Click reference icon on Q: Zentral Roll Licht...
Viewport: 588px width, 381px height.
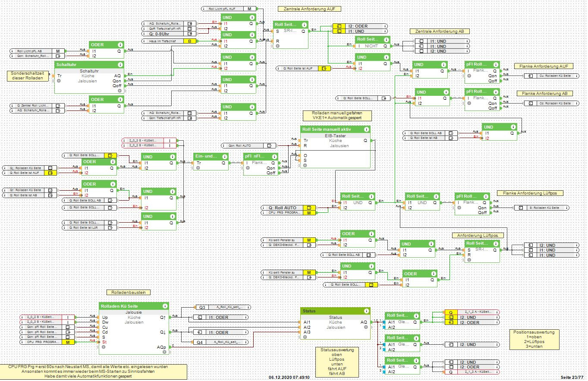pyautogui.click(x=58, y=105)
